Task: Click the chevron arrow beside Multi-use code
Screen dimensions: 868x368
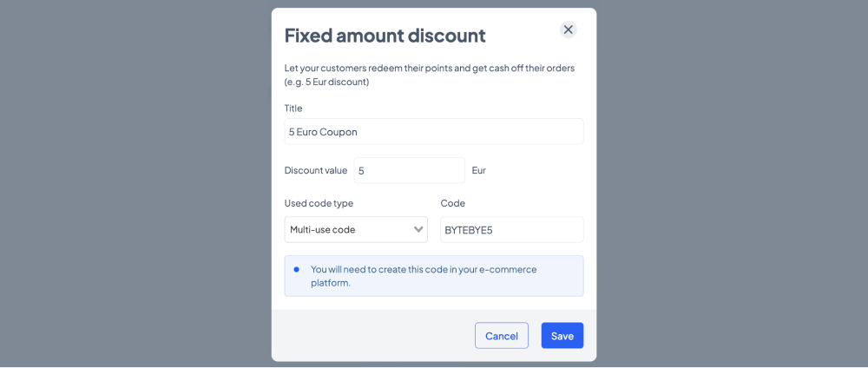Action: click(418, 229)
